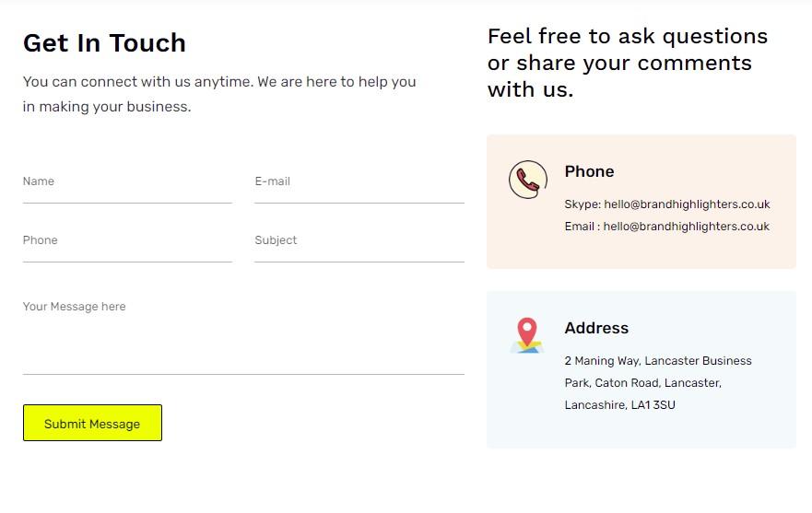
Task: Click the Phone card heading
Action: 589,171
